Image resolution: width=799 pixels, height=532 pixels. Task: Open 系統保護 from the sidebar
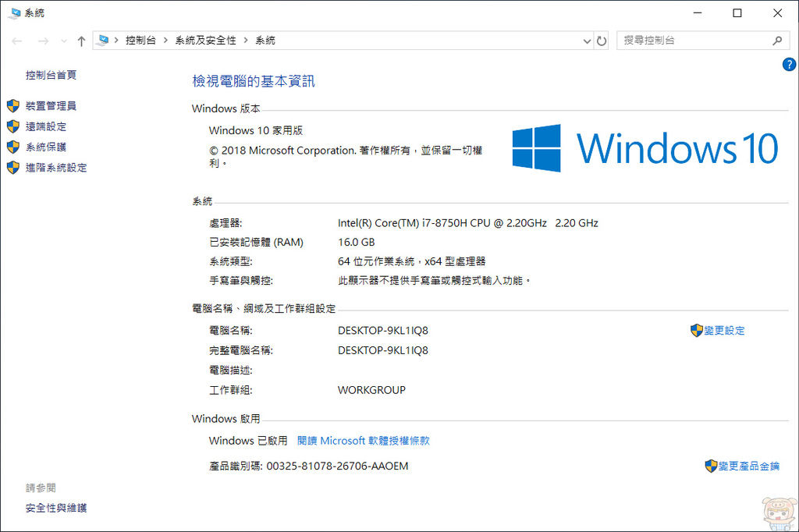click(46, 147)
